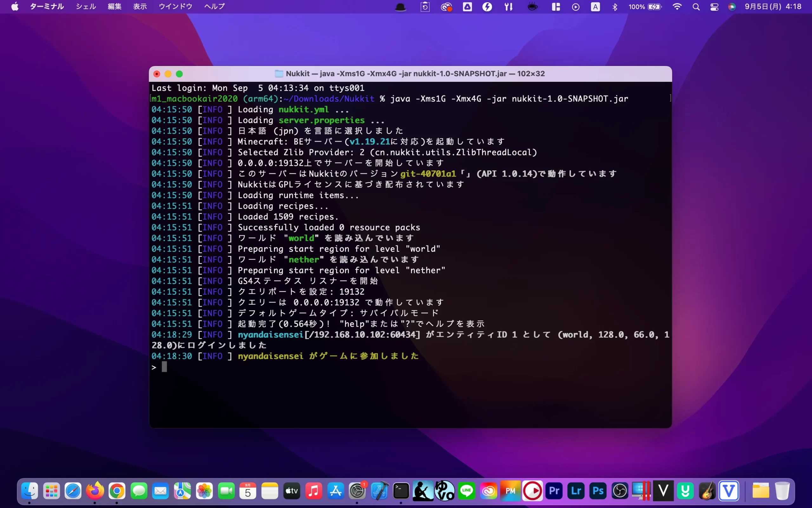Viewport: 812px width, 508px height.
Task: Open LINE from the Dock
Action: click(467, 491)
